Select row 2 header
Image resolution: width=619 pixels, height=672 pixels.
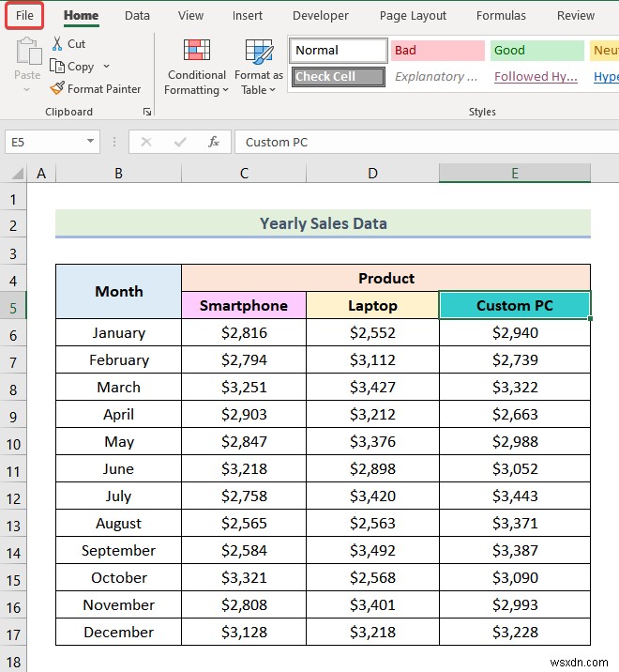pos(13,225)
